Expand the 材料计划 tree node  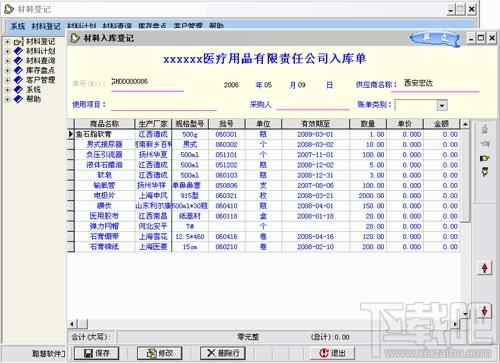(7, 51)
